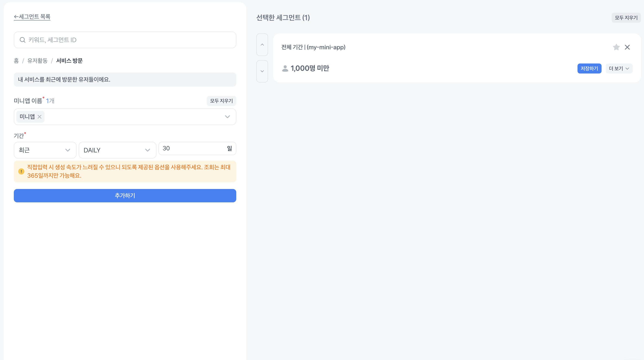Clear all 미니앱 이름 selections
The width and height of the screenshot is (644, 360).
(x=221, y=101)
